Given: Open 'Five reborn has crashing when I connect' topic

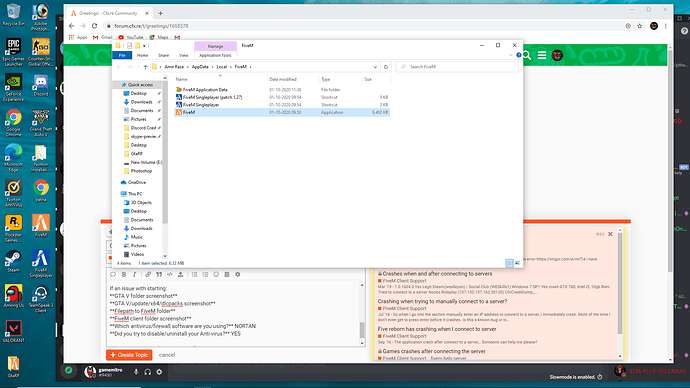Looking at the screenshot, I should [437, 329].
